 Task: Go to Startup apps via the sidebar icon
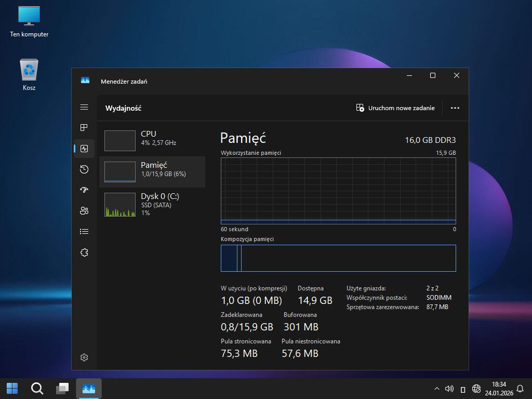click(x=84, y=190)
